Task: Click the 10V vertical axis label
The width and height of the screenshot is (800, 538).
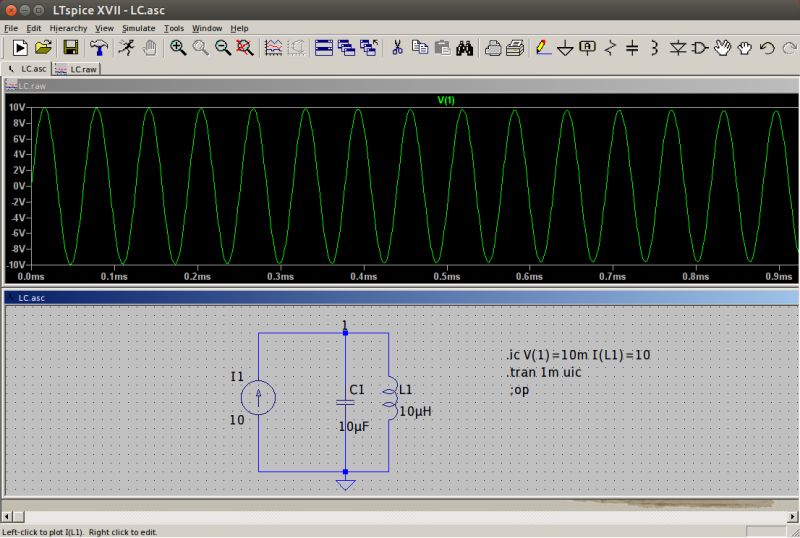Action: tap(16, 107)
